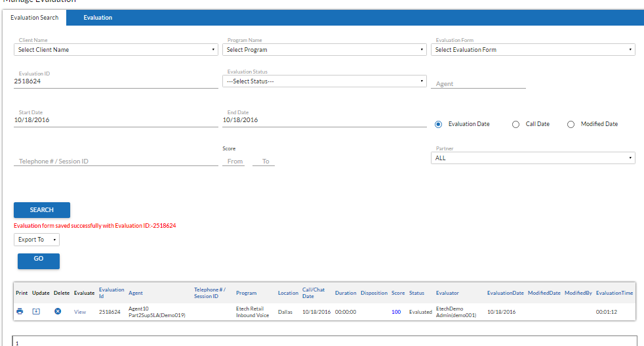Switch to the Evaluation Search tab

coord(35,18)
